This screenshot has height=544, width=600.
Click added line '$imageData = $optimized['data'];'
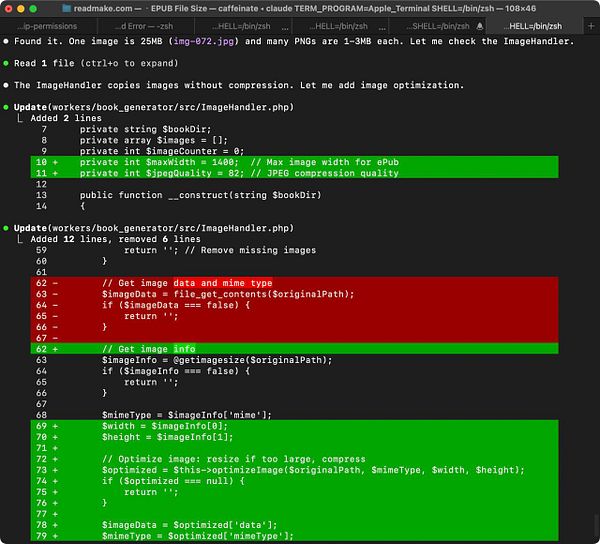point(189,525)
